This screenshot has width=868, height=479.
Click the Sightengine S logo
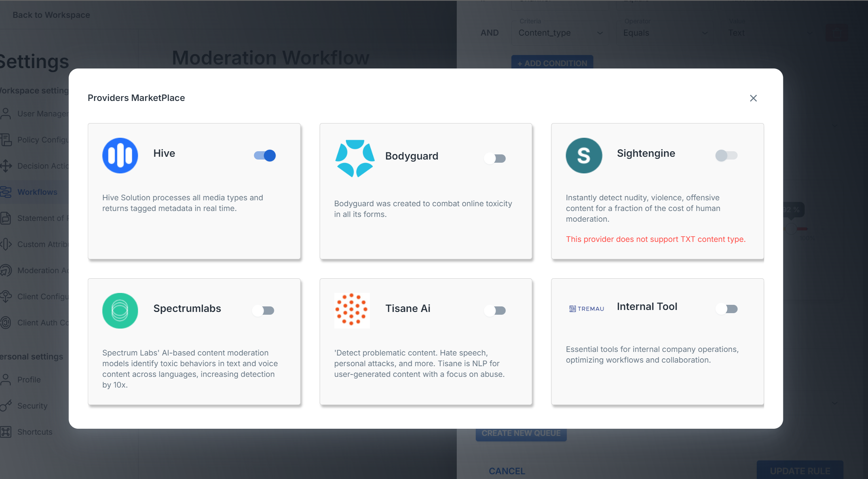click(584, 156)
